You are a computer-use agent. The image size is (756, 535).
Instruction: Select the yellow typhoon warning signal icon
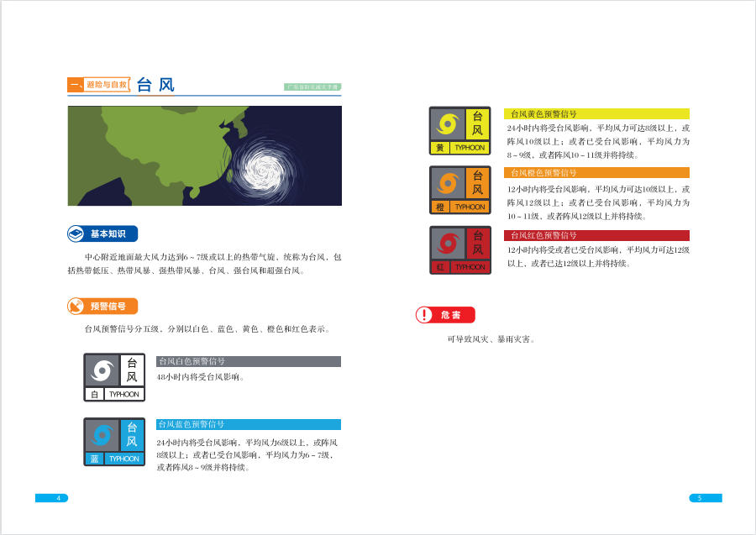[459, 130]
